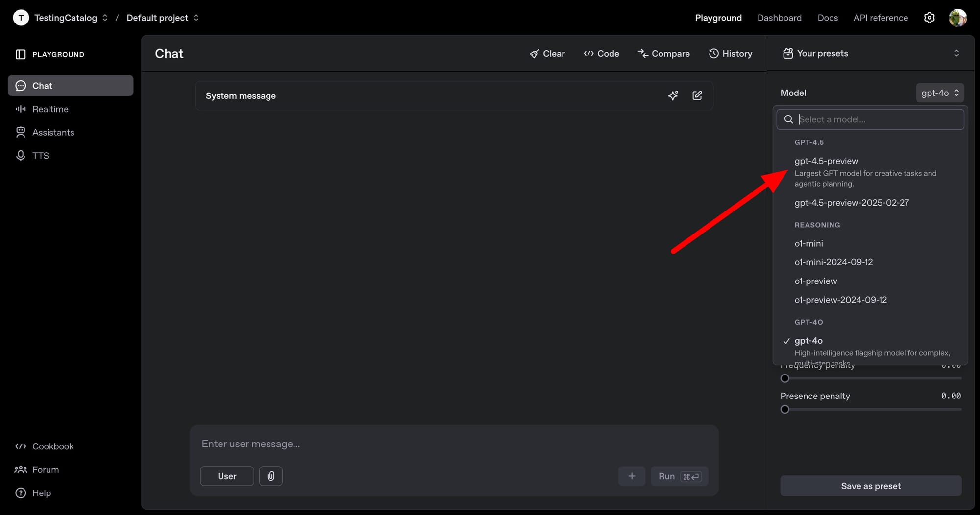This screenshot has height=515, width=980.
Task: Open TTS in the sidebar
Action: [71, 156]
